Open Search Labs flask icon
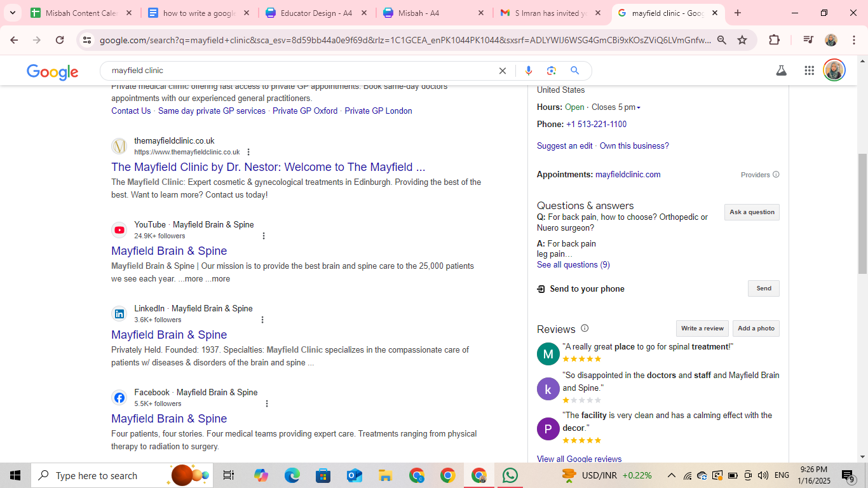The width and height of the screenshot is (868, 488). tap(782, 71)
